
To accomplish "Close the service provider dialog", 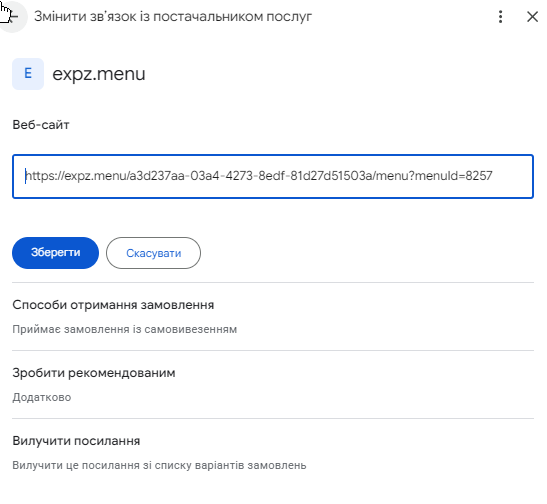I will click(x=532, y=16).
